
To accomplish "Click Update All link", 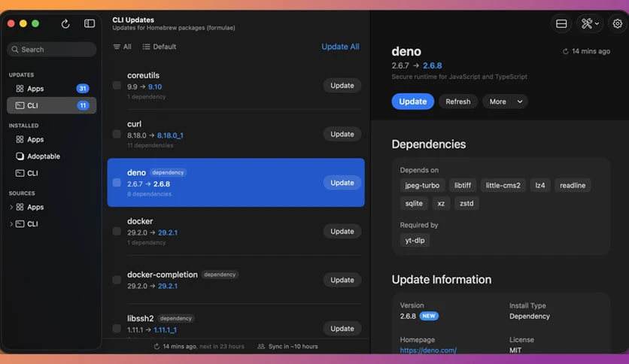I will click(340, 47).
